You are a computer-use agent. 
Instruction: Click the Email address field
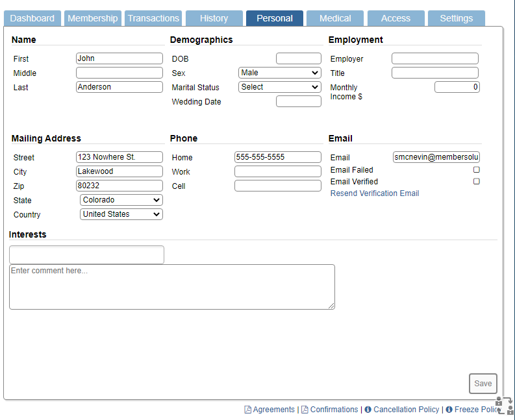[436, 157]
